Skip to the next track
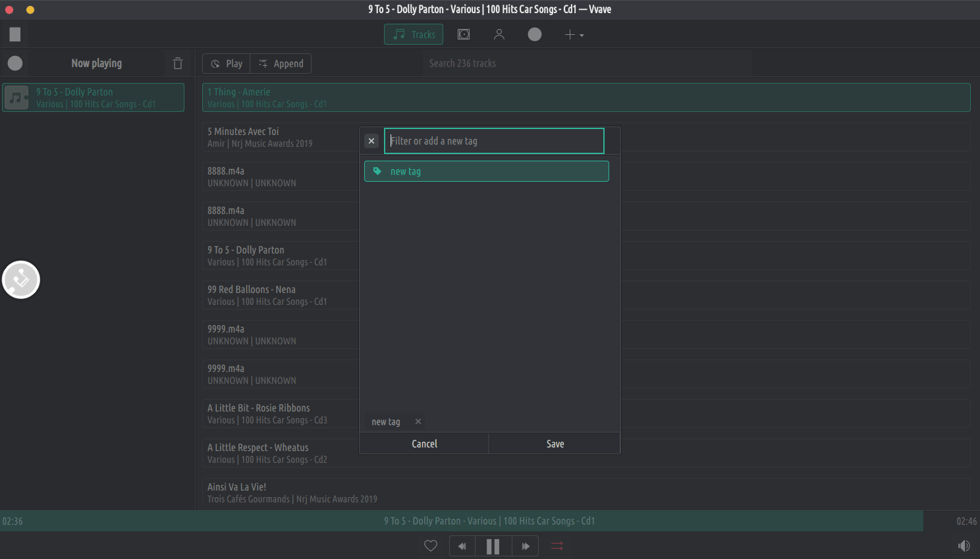The image size is (980, 559). pos(525,546)
